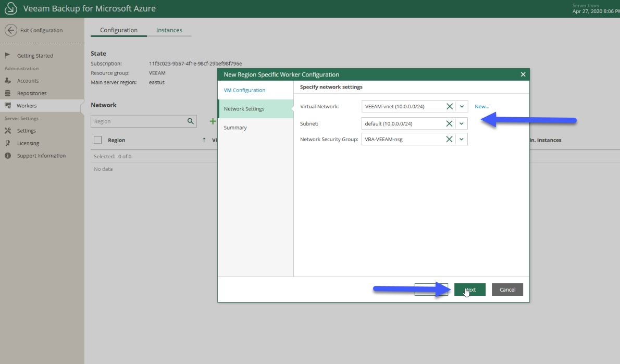The height and width of the screenshot is (364, 620).
Task: Open Repositories in the sidebar
Action: pos(32,93)
